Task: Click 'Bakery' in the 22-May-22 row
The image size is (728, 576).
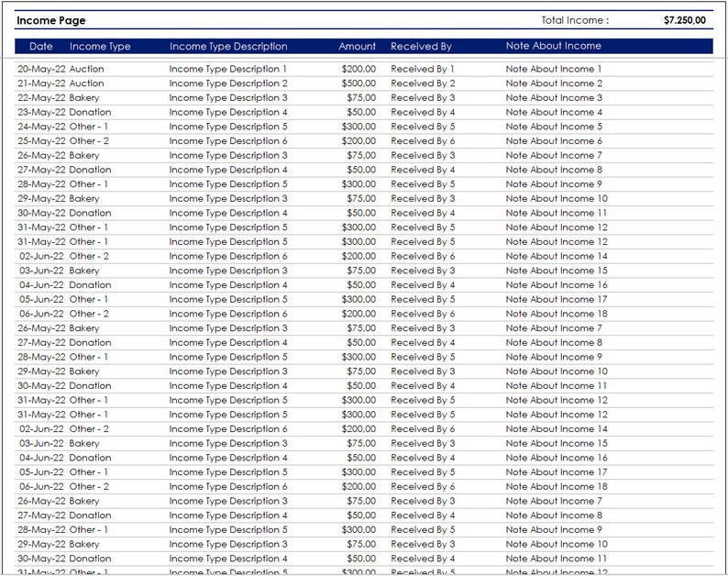Action: click(84, 98)
